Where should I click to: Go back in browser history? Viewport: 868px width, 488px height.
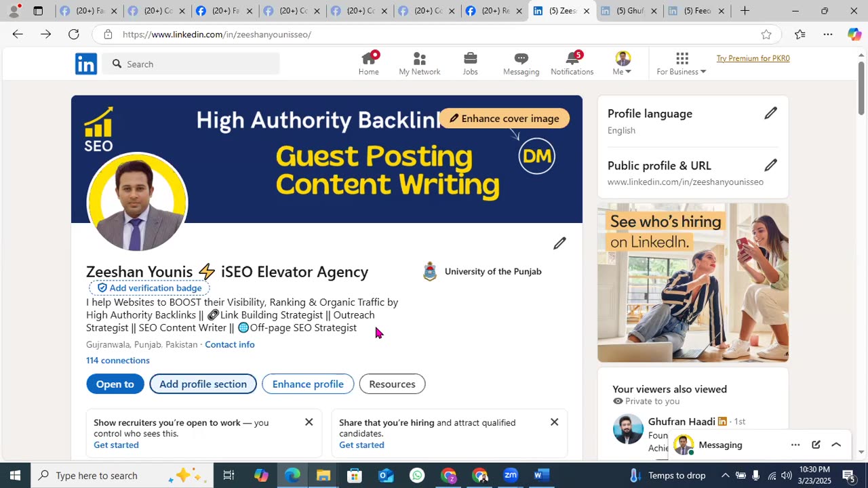(x=18, y=34)
